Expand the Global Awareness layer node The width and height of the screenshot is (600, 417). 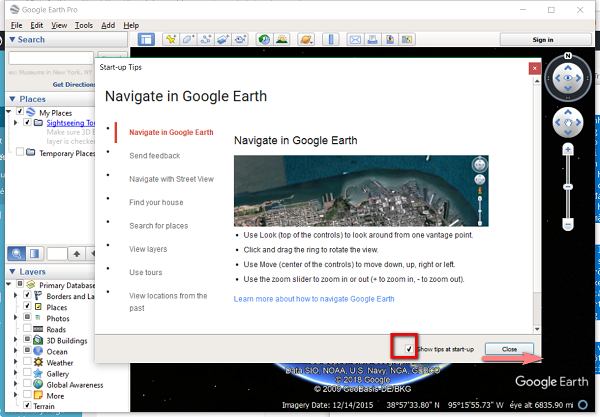pos(15,384)
